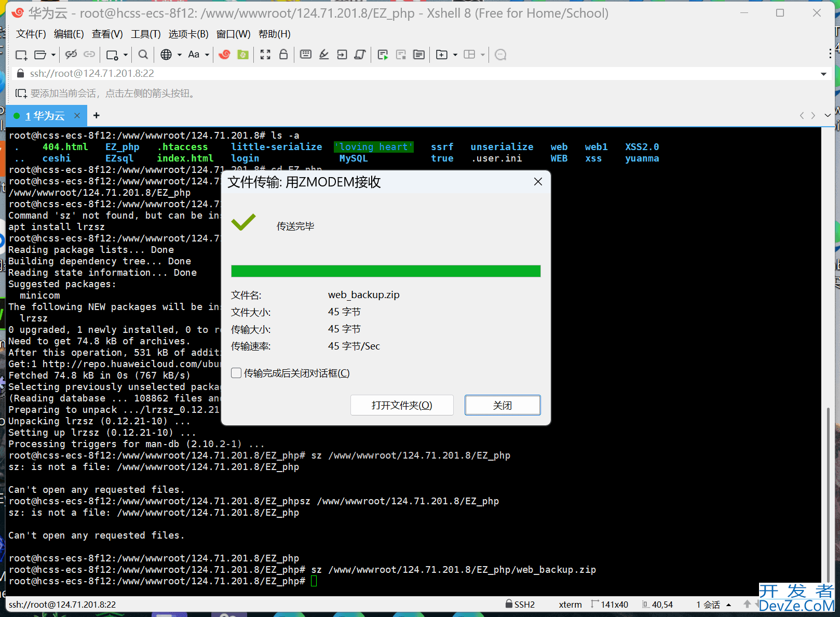
Task: Click the grayed stop recording icon
Action: click(x=401, y=55)
